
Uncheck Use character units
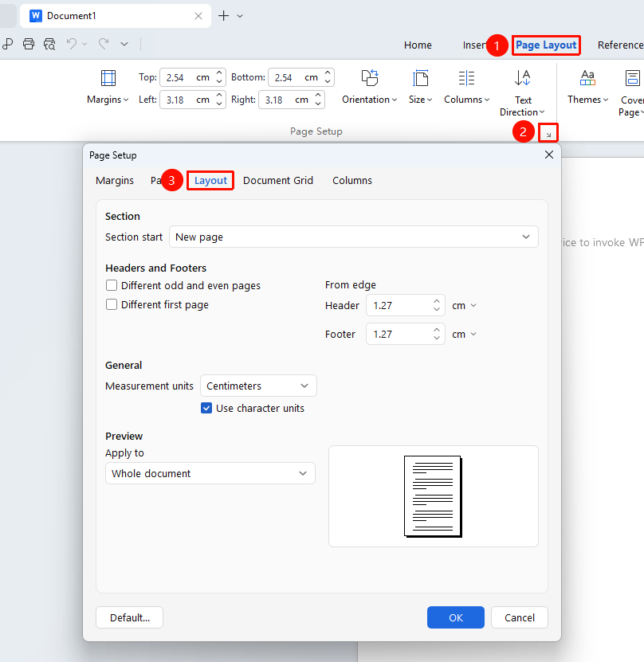(x=206, y=408)
